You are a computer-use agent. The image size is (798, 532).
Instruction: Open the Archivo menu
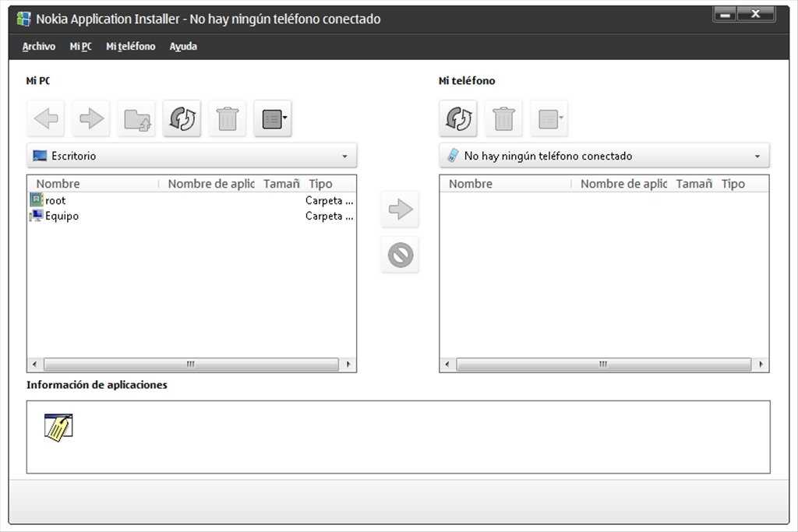click(x=39, y=46)
